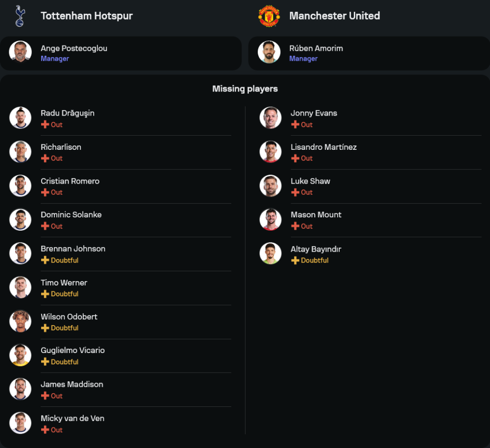Click the Manchester United club crest
This screenshot has height=448, width=490.
[x=269, y=16]
